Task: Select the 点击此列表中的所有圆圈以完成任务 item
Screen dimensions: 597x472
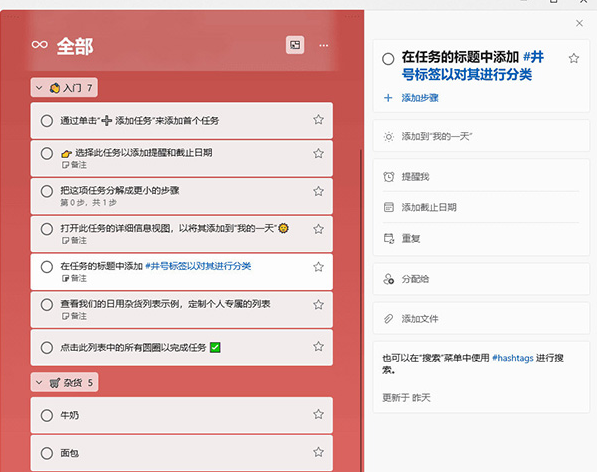Action: coord(182,348)
